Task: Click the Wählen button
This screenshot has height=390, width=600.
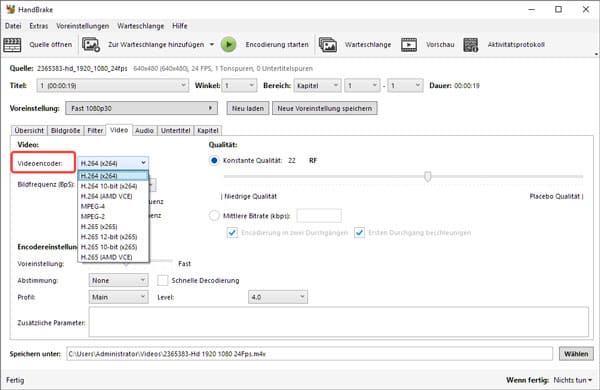Action: (576, 354)
